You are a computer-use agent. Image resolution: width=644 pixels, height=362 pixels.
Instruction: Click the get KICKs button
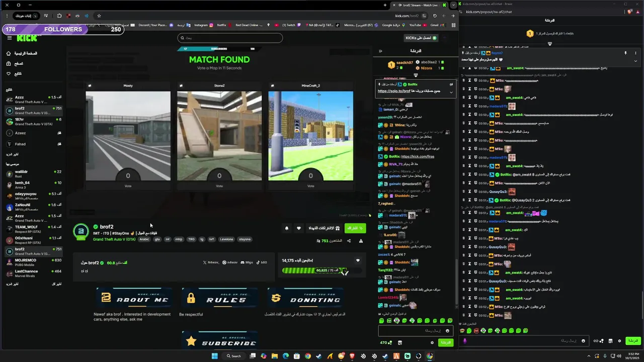tap(421, 38)
